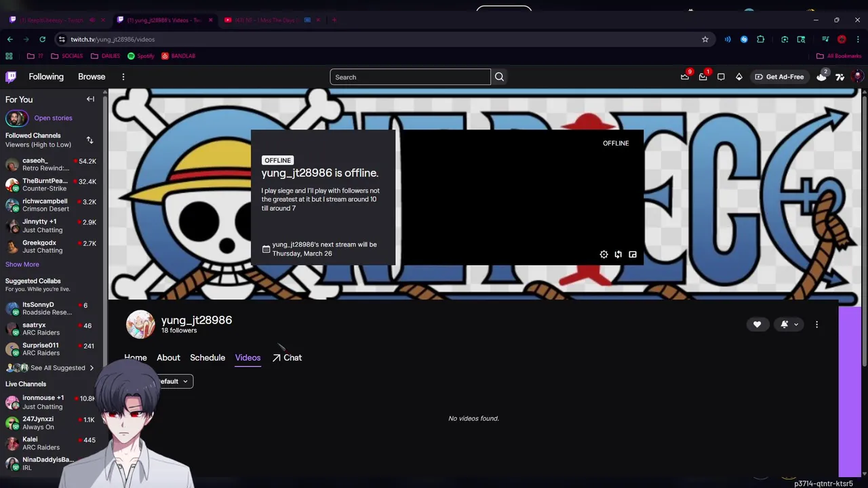Select the channel Videos tab
The height and width of the screenshot is (488, 868).
point(248,357)
